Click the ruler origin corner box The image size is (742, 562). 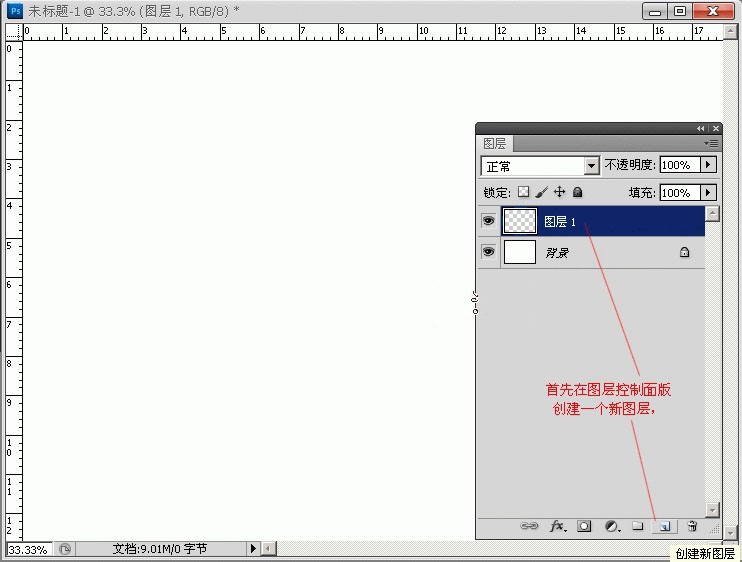pyautogui.click(x=14, y=32)
